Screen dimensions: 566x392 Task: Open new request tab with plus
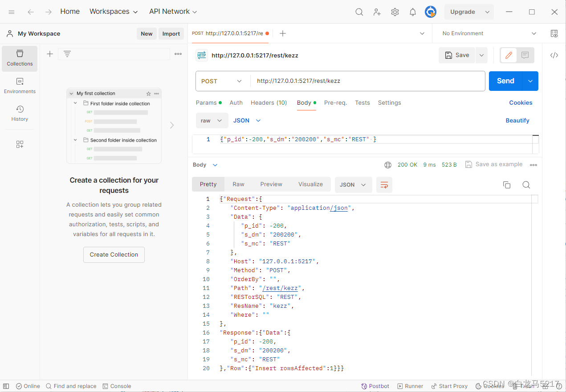click(x=283, y=33)
